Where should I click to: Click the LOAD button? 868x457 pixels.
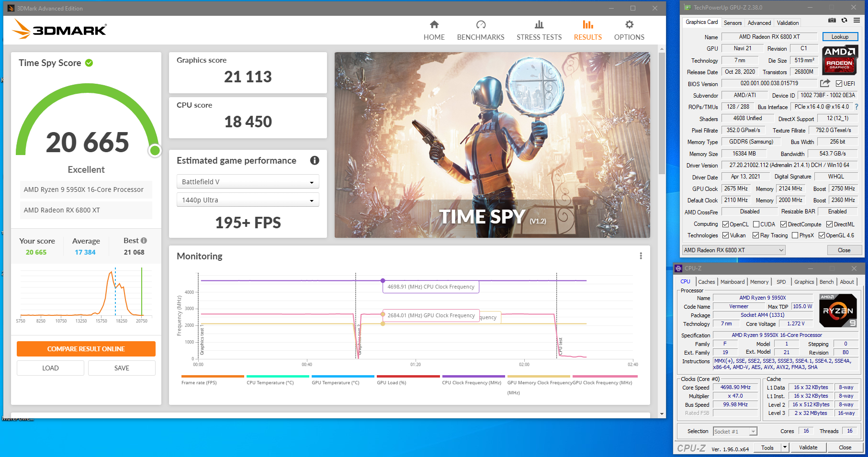click(50, 368)
